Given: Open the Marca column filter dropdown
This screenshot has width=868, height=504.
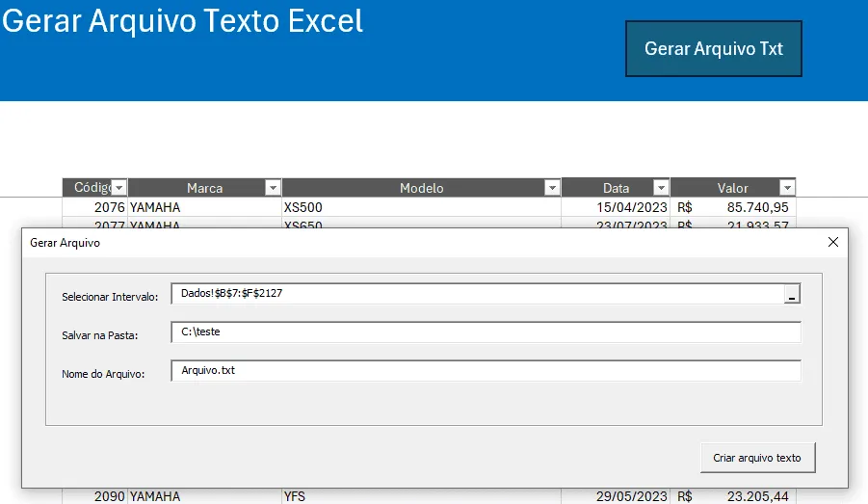Looking at the screenshot, I should tap(273, 188).
